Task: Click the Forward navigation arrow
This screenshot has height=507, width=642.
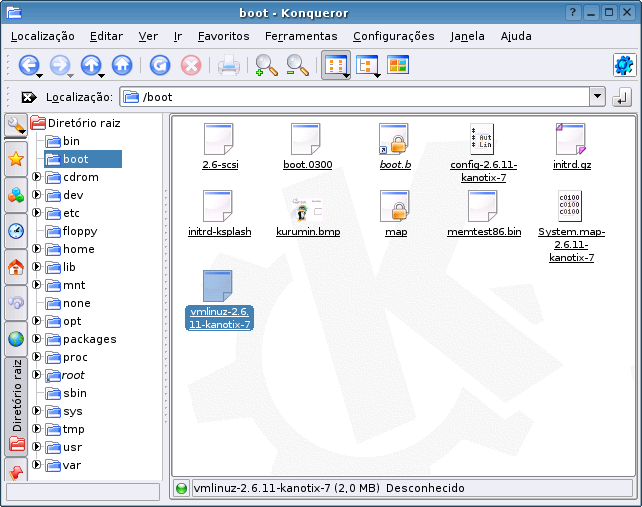Action: [59, 65]
